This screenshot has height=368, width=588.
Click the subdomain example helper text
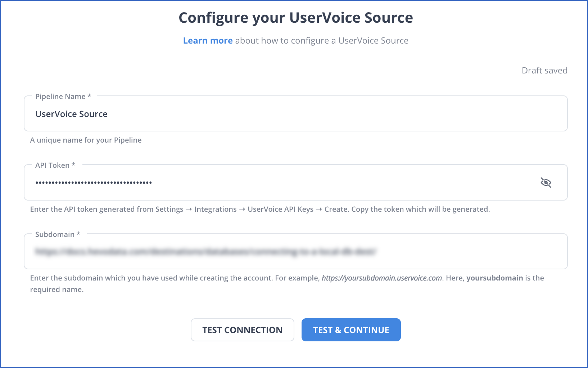287,284
